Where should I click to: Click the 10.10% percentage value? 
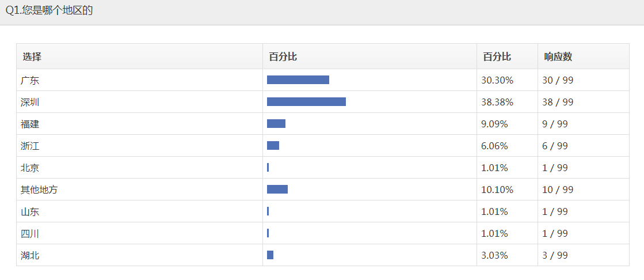(497, 190)
